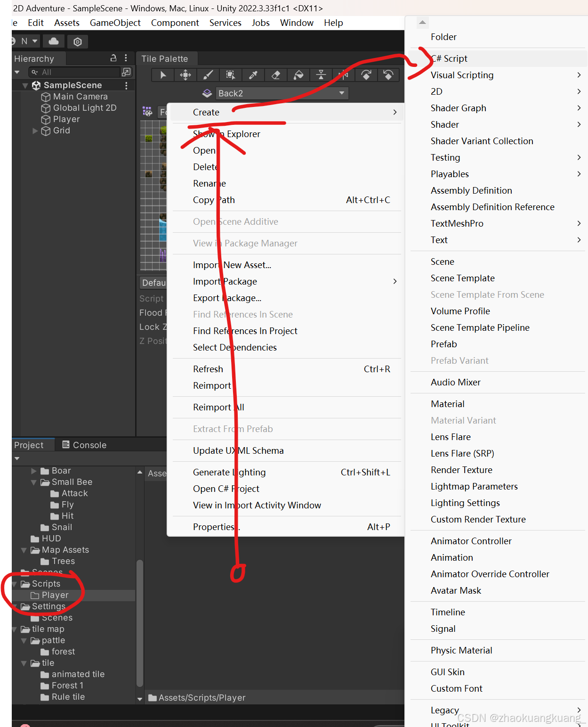
Task: Pick tiles with the eyedropper Picker tool
Action: [x=253, y=75]
